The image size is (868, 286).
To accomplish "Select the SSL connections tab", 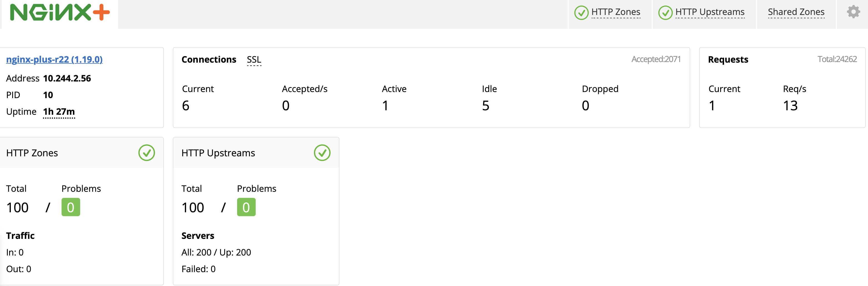I will [254, 60].
